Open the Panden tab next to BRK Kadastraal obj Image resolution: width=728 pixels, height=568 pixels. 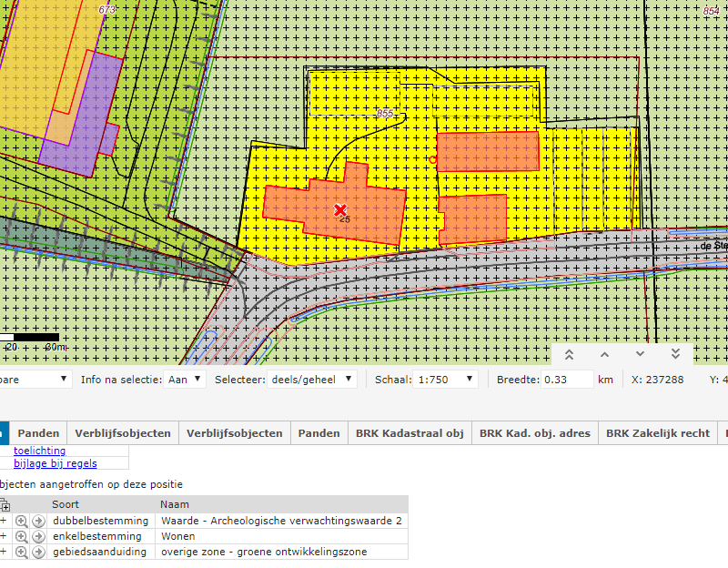(319, 433)
